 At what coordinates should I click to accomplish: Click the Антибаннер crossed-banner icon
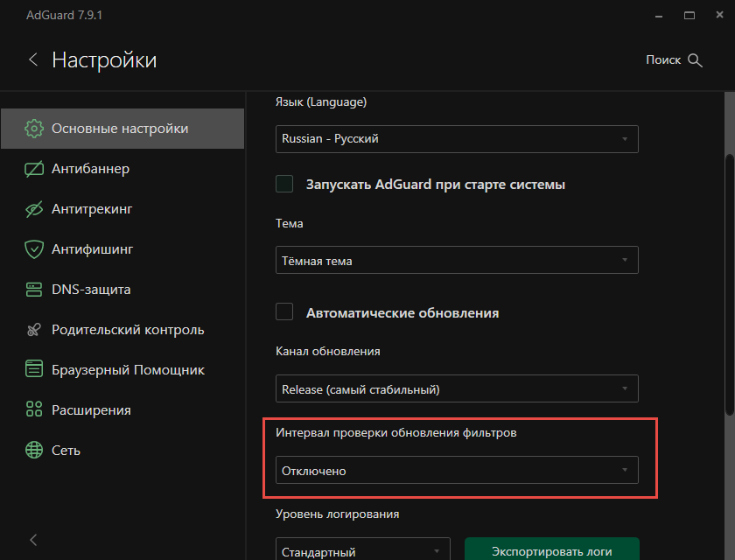click(x=34, y=169)
